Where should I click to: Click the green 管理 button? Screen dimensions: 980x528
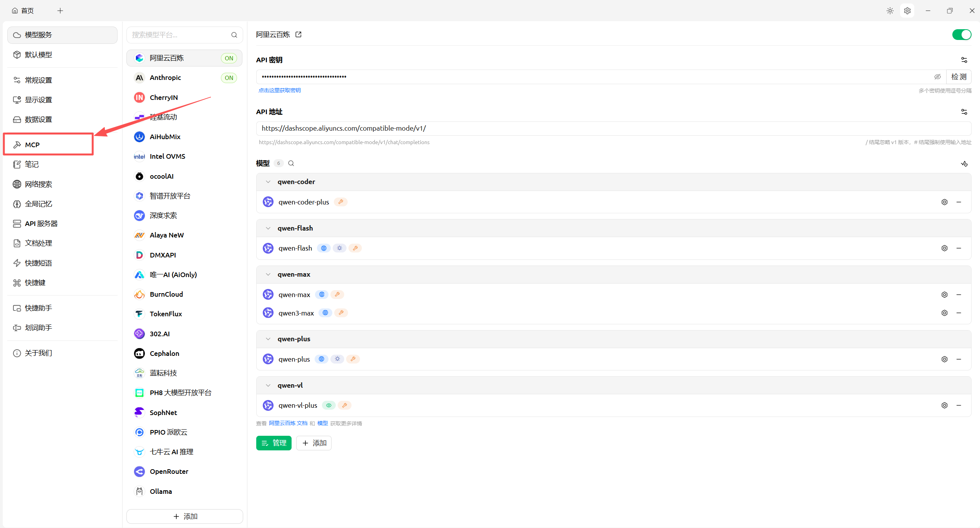[274, 443]
